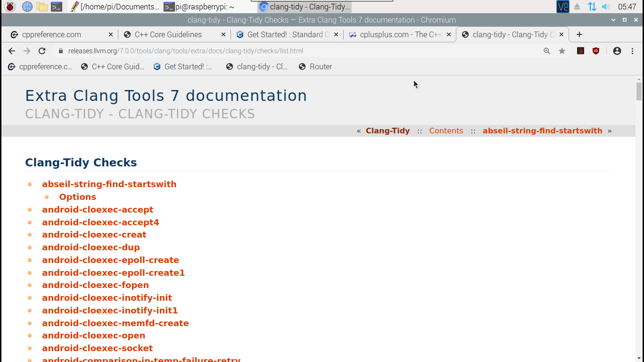Click the address bar URL
This screenshot has width=644, height=362.
[x=186, y=51]
